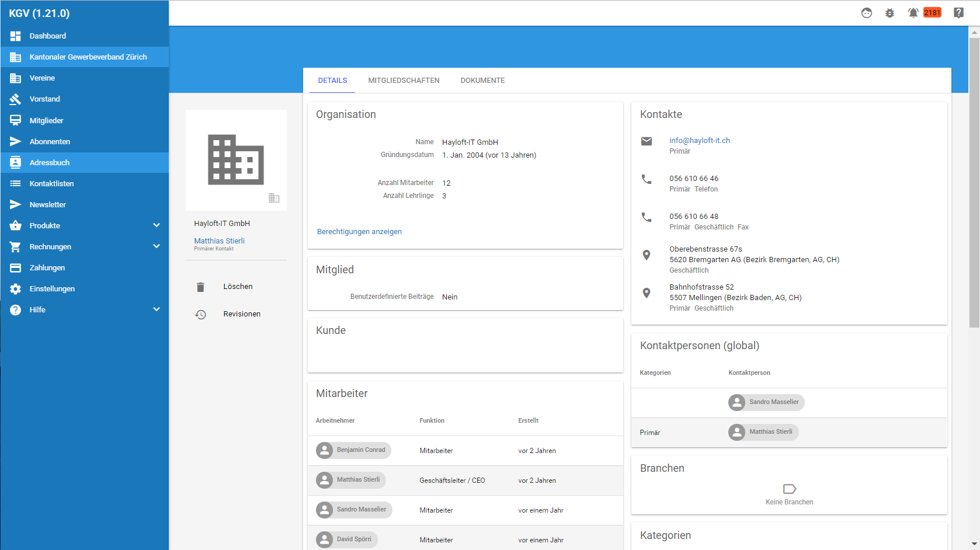Open the help question mark icon

pyautogui.click(x=958, y=13)
